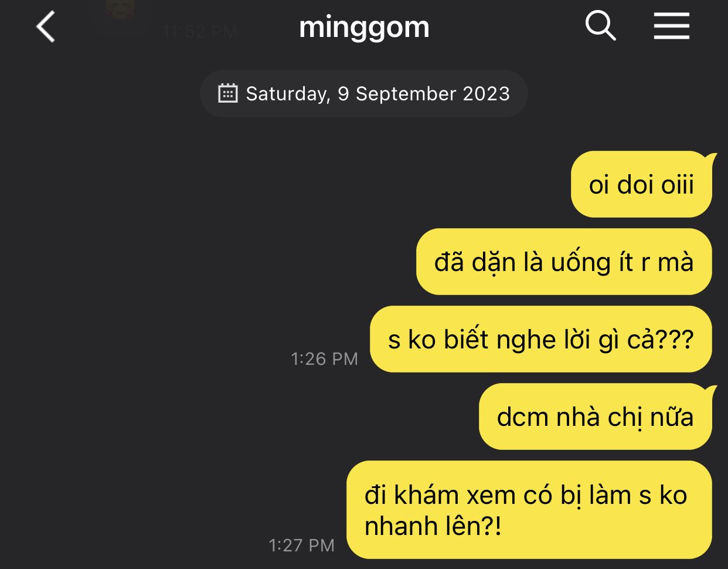The width and height of the screenshot is (728, 569).
Task: Select the "oi doi oiii" message bubble
Action: pos(642,184)
